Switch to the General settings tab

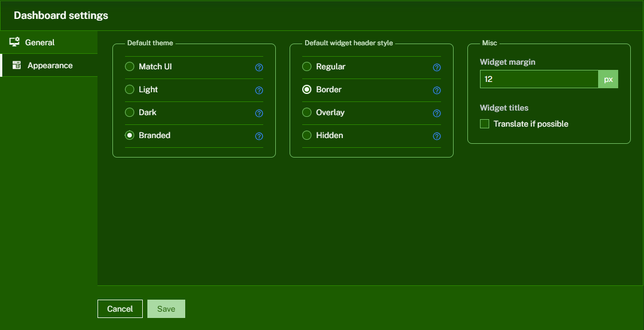[x=40, y=42]
